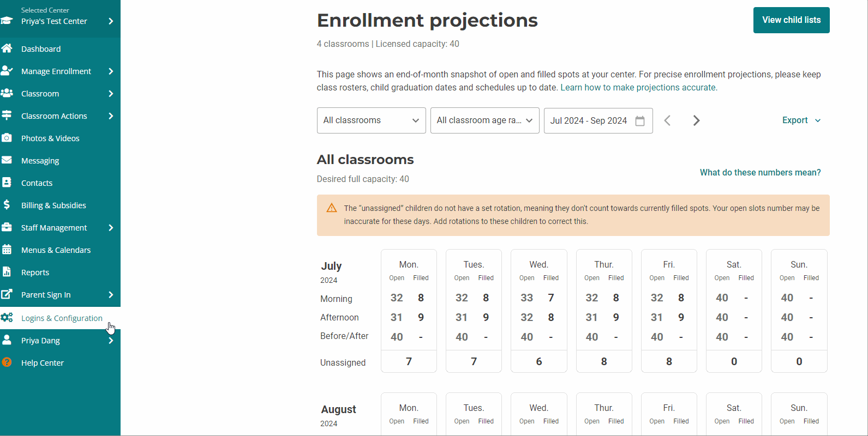Viewport: 868px width, 436px height.
Task: Go to the next date range arrow
Action: [696, 120]
